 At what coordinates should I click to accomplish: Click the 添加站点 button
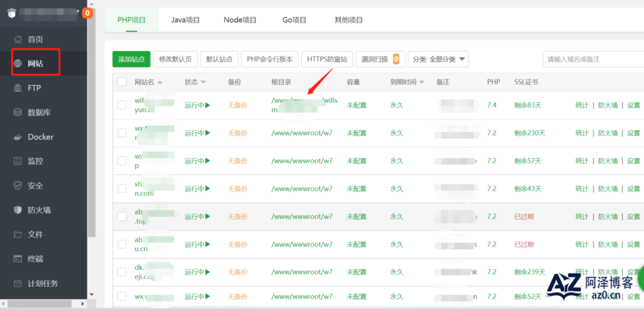[x=131, y=59]
